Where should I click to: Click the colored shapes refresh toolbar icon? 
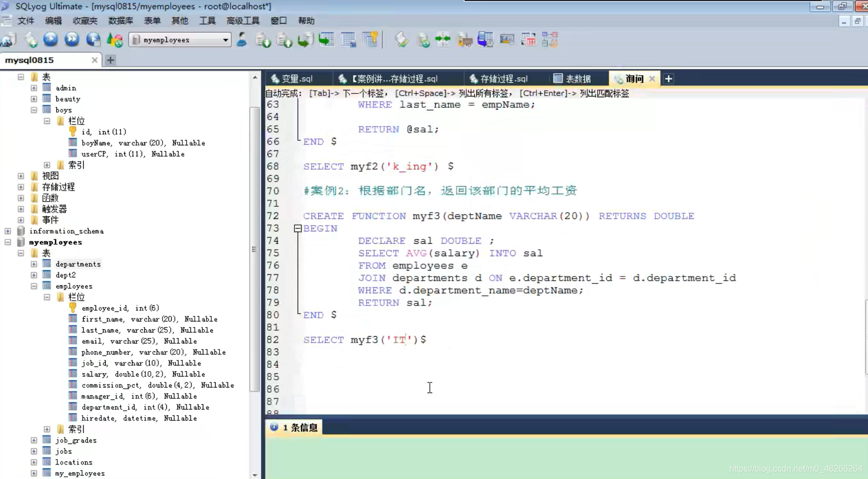point(115,40)
